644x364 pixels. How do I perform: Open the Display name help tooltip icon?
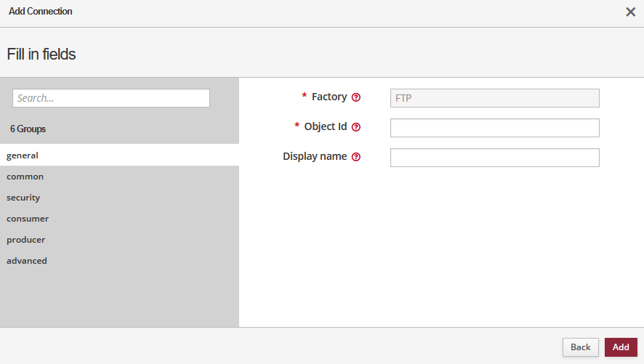356,157
